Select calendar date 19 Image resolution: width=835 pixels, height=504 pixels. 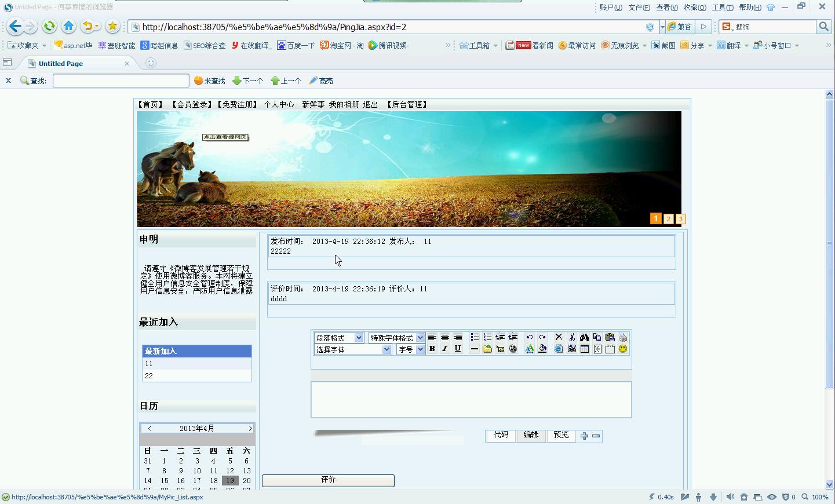(230, 481)
